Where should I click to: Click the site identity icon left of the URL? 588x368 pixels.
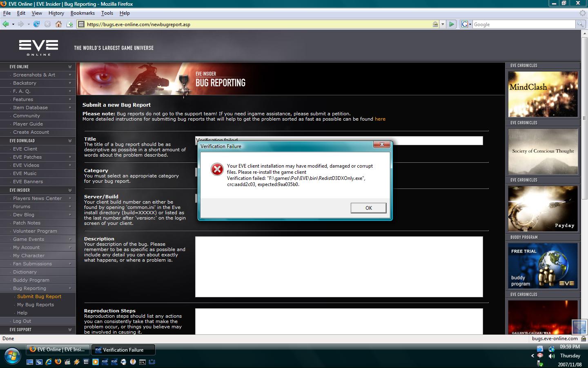click(81, 24)
